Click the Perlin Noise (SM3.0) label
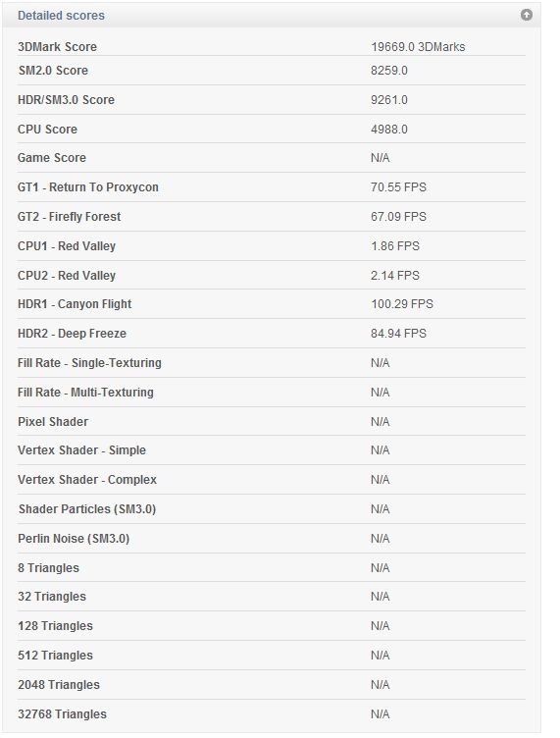 click(74, 539)
